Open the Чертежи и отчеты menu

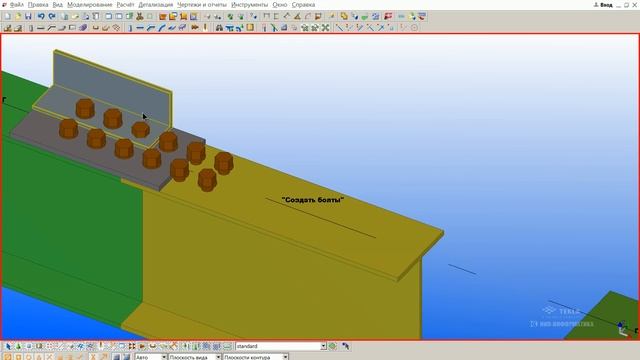(x=202, y=5)
